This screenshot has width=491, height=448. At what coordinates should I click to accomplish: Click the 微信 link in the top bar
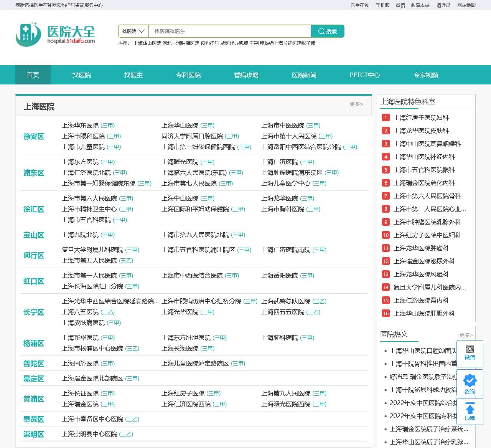pyautogui.click(x=400, y=5)
